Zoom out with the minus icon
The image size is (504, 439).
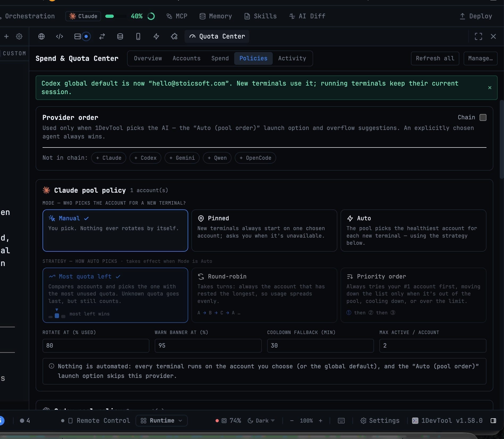click(x=292, y=421)
